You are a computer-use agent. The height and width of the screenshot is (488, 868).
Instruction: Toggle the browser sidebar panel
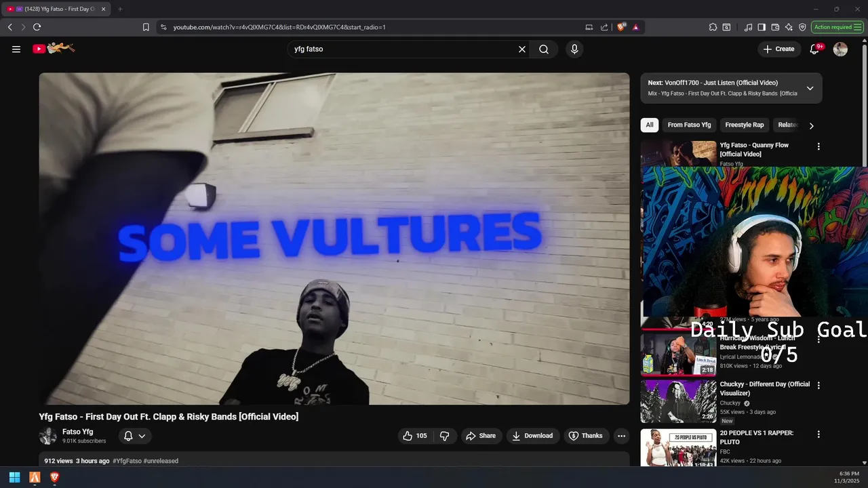tap(762, 27)
